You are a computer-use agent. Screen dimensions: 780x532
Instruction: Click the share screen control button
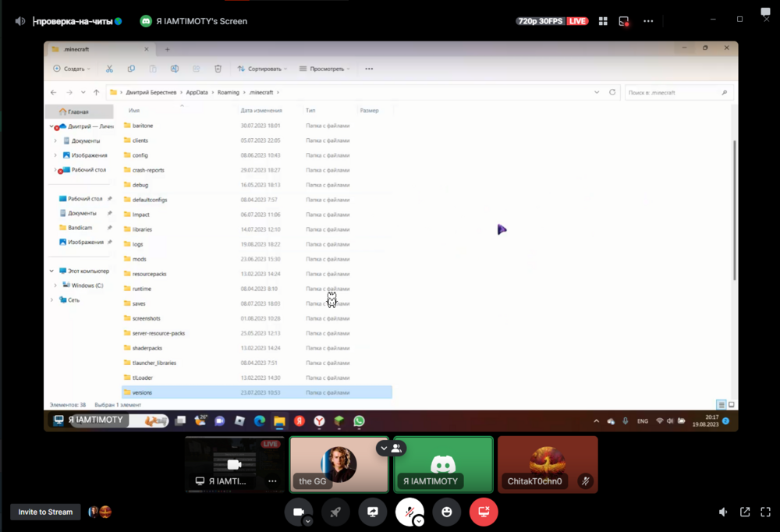coord(373,512)
